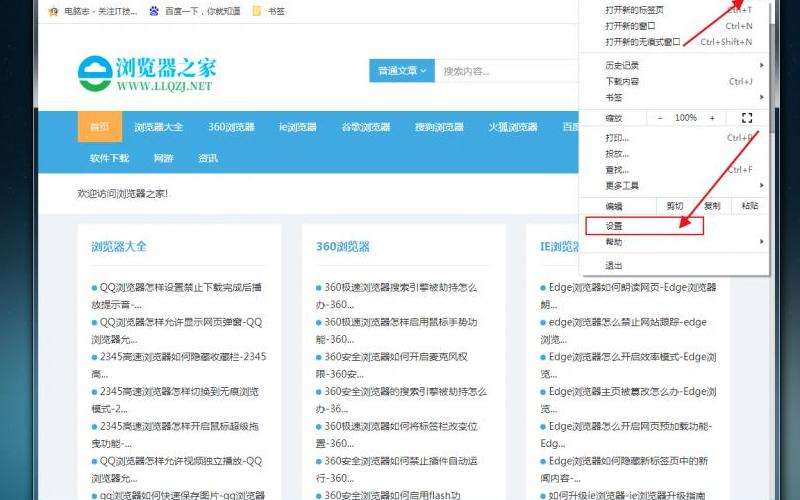Expand the 历史记录 submenu arrow
Viewport: 800px width, 500px height.
(x=761, y=65)
